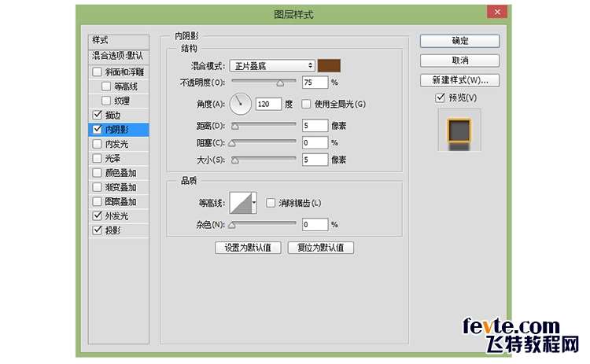Select 混合选项:默认 in the style list

(x=119, y=56)
